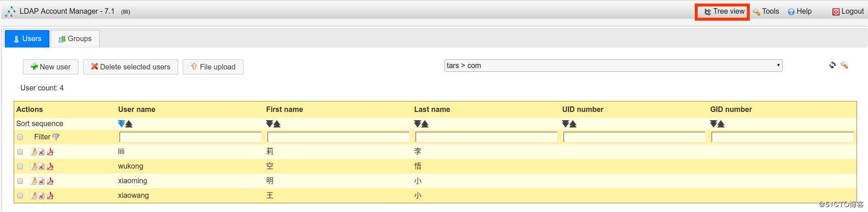Select the xiaowang row checkbox

pos(20,196)
